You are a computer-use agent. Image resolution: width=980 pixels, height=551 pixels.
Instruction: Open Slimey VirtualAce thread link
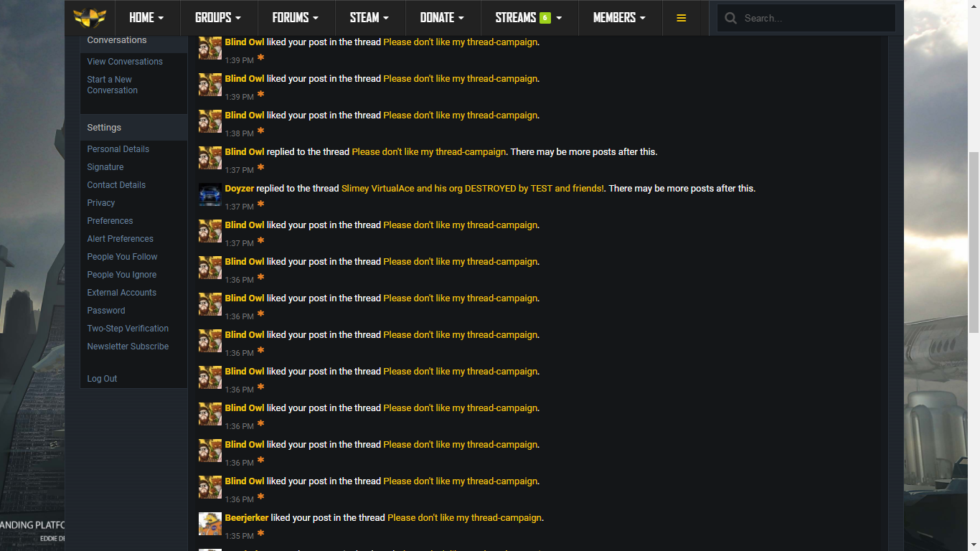472,189
